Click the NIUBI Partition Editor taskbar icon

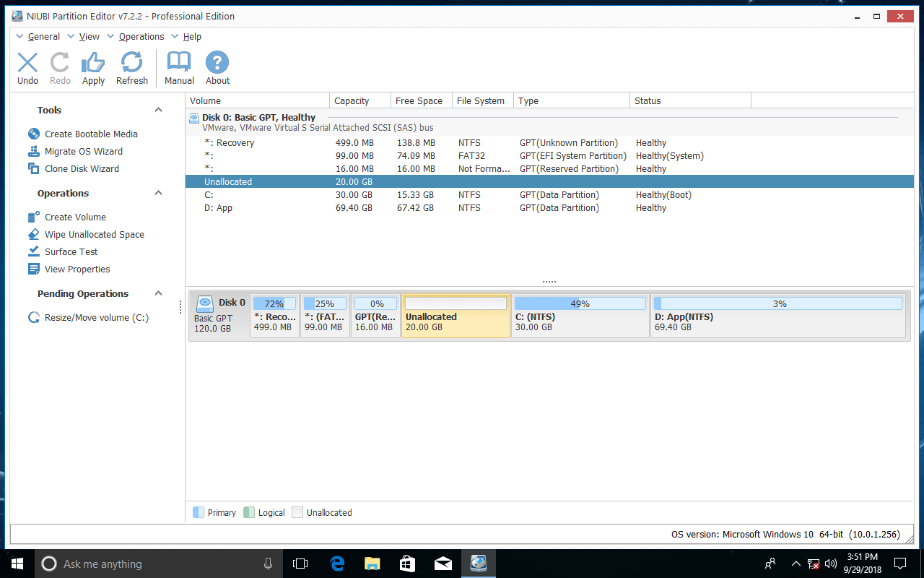(x=478, y=564)
